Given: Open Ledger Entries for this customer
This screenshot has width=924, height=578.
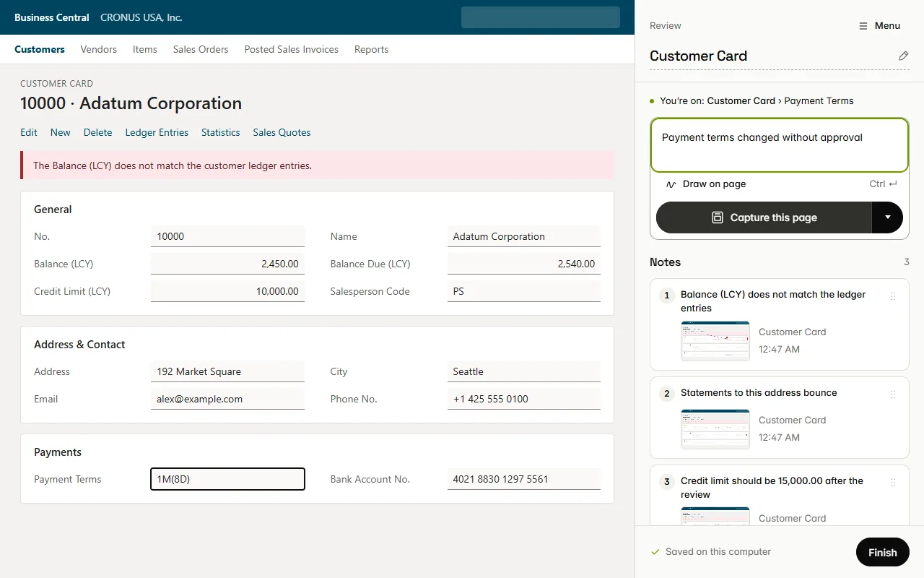Looking at the screenshot, I should (x=157, y=132).
